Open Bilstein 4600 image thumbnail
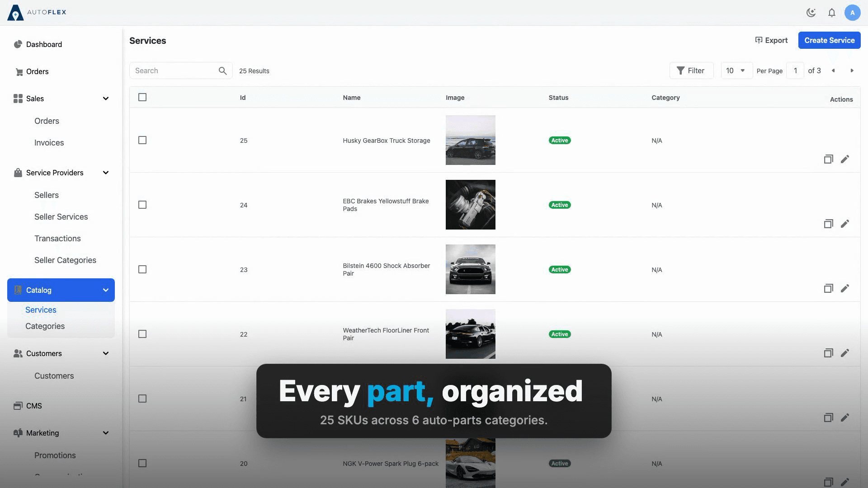The width and height of the screenshot is (868, 488). (x=470, y=269)
